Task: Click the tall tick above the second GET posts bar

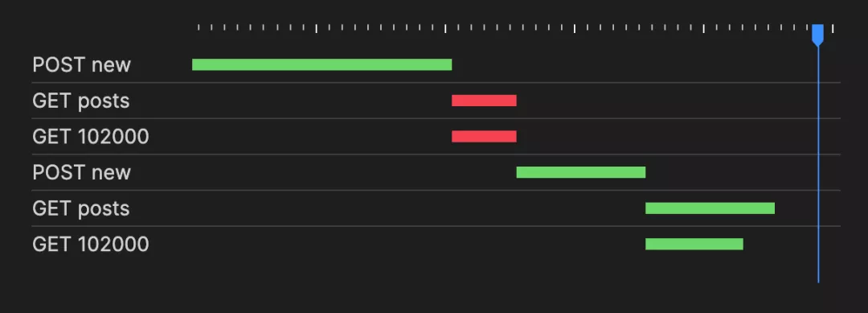Action: tap(703, 29)
